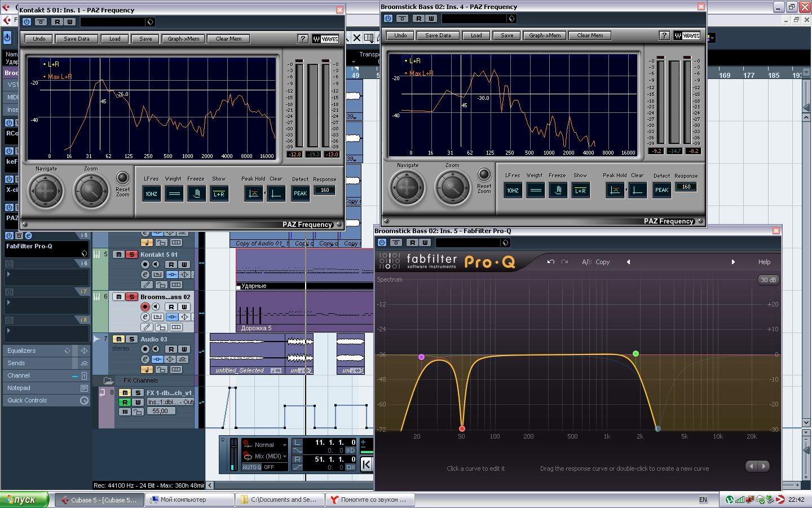
Task: Click Save Data button in Kontakt PAZ
Action: [x=77, y=39]
